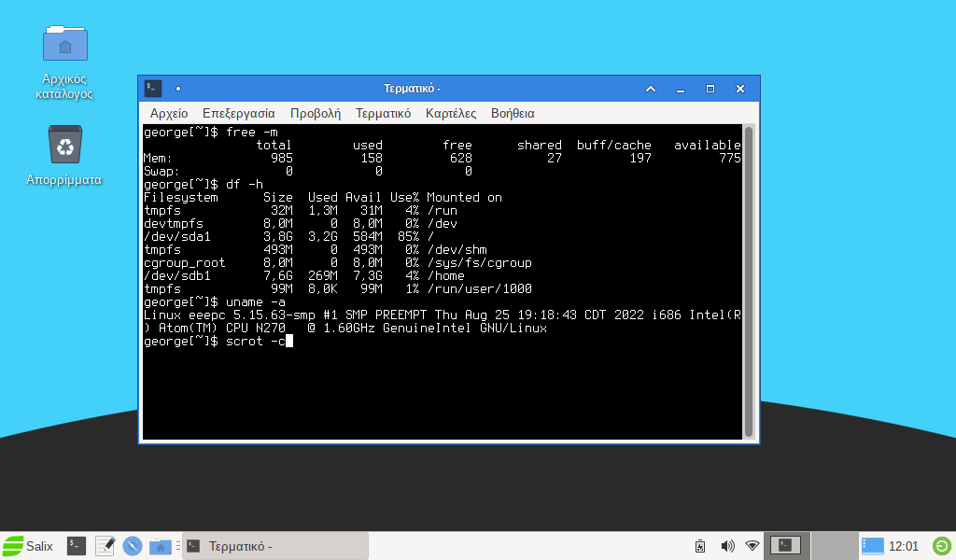The width and height of the screenshot is (956, 560).
Task: Switch to the empty second workspace
Action: 835,545
